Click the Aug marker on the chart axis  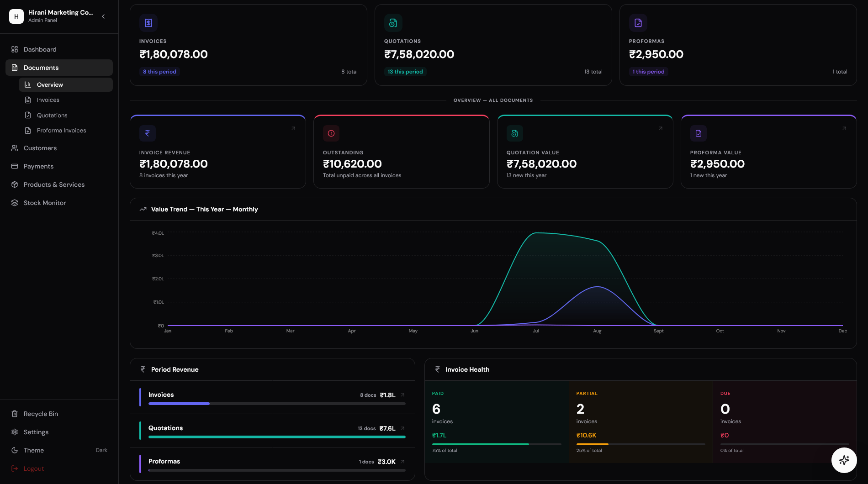click(597, 331)
